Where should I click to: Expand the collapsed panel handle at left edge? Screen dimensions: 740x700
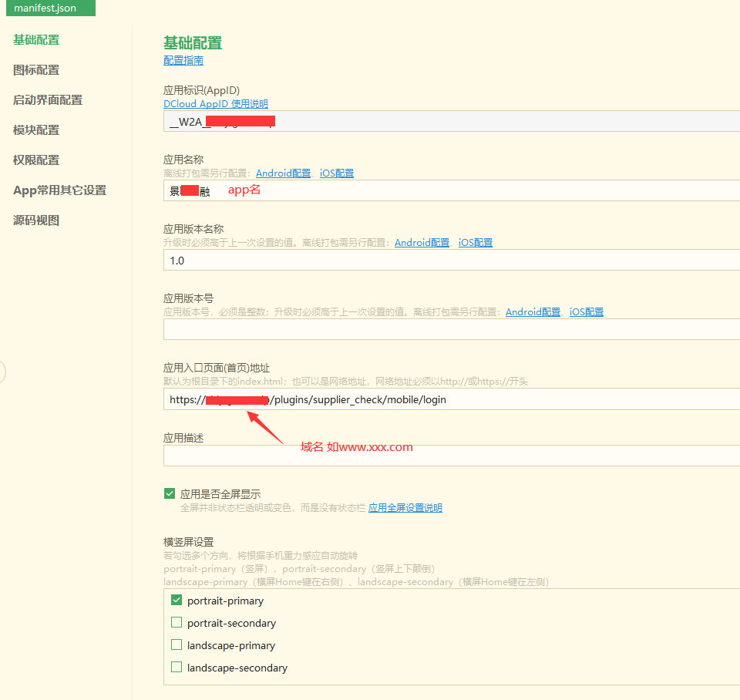point(2,372)
